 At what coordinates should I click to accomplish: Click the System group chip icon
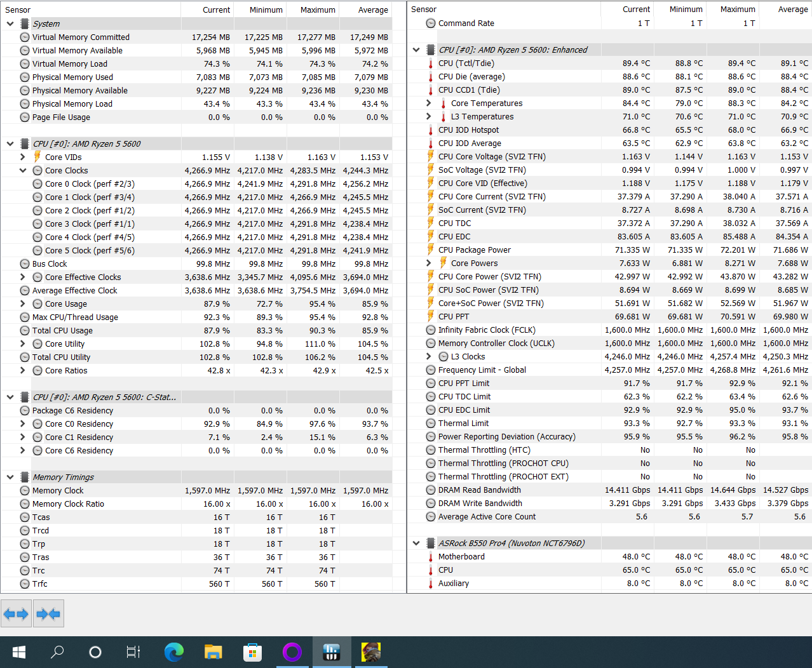pos(25,23)
